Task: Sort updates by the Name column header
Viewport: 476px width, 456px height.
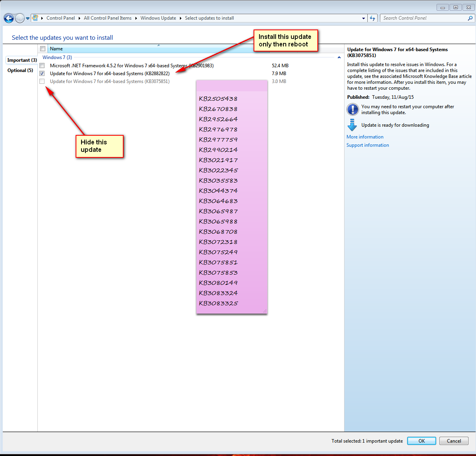Action: [159, 49]
